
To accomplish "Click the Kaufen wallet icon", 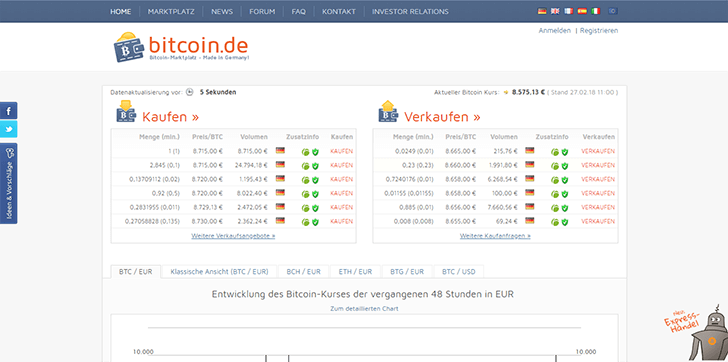I will point(126,112).
